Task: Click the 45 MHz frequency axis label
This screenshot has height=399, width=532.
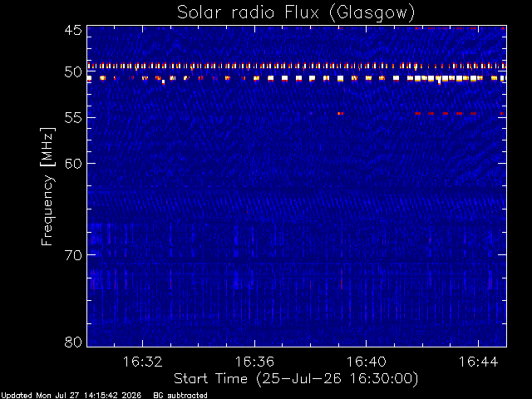Action: point(73,30)
